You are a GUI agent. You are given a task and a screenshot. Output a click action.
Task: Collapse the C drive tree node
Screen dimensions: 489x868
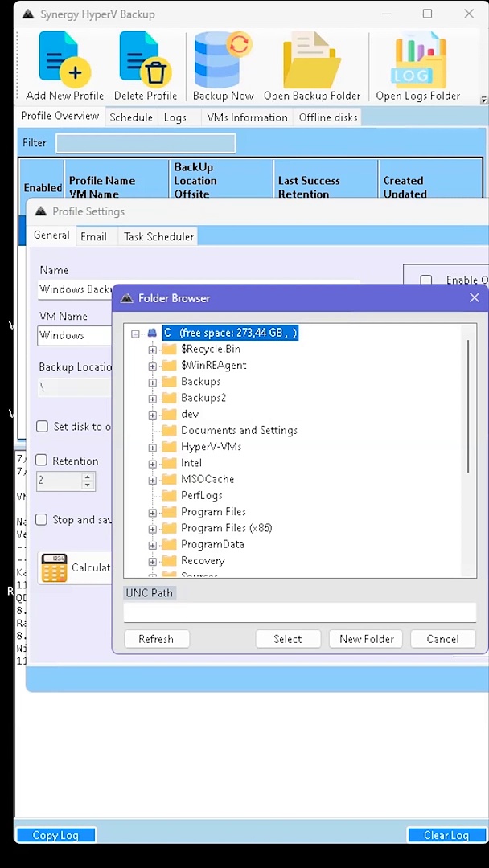136,334
